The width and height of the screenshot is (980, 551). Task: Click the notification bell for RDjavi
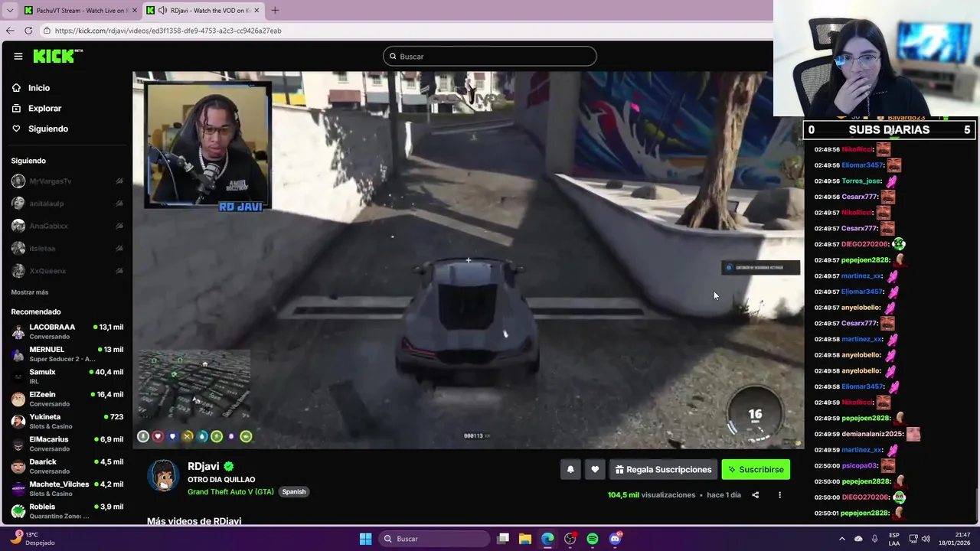coord(570,470)
